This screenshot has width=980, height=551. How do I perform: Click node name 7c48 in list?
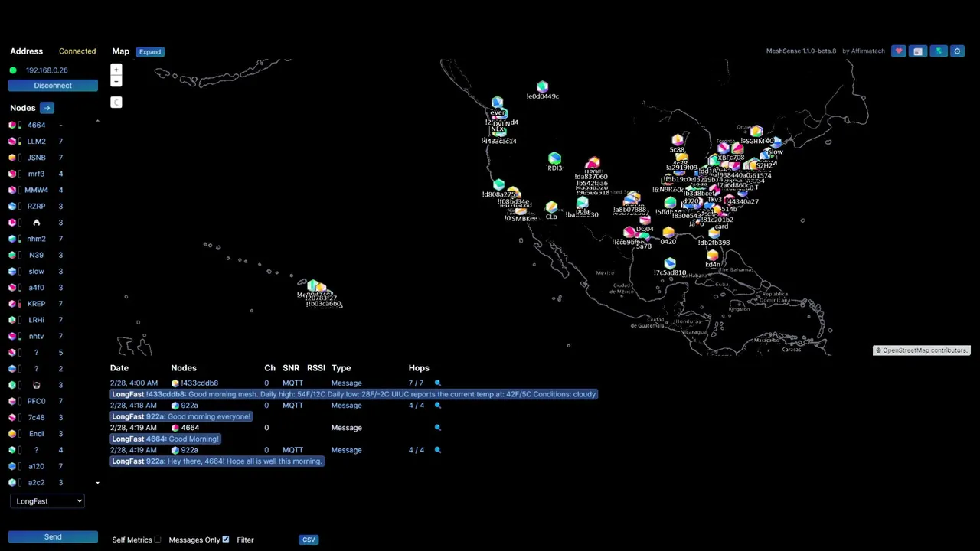(x=36, y=418)
